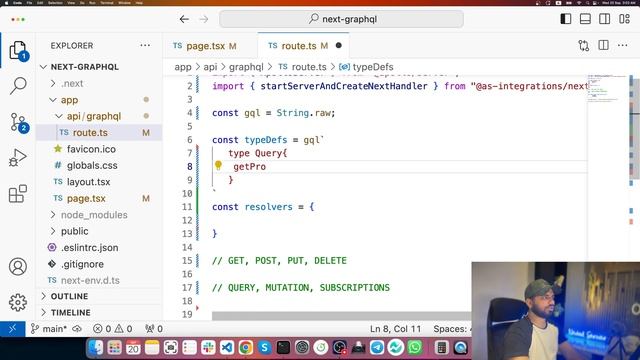Click the editor horizontal scrollbar
Viewport: 640px width, 360px height.
point(341,316)
